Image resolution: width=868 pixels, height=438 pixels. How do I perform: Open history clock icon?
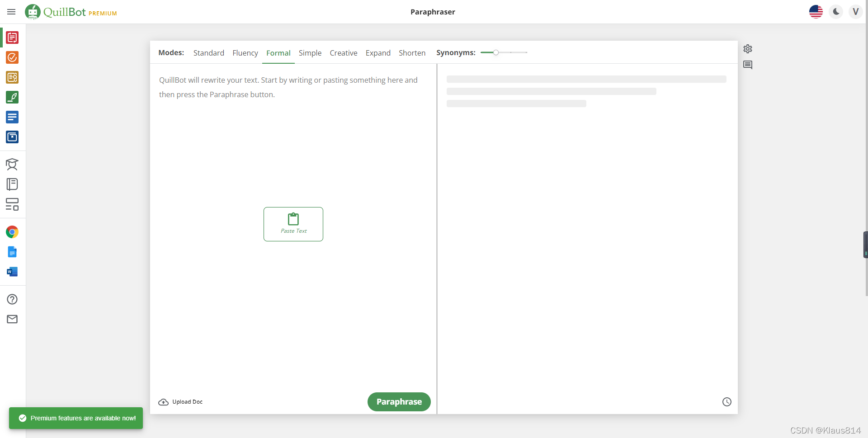[x=726, y=402]
